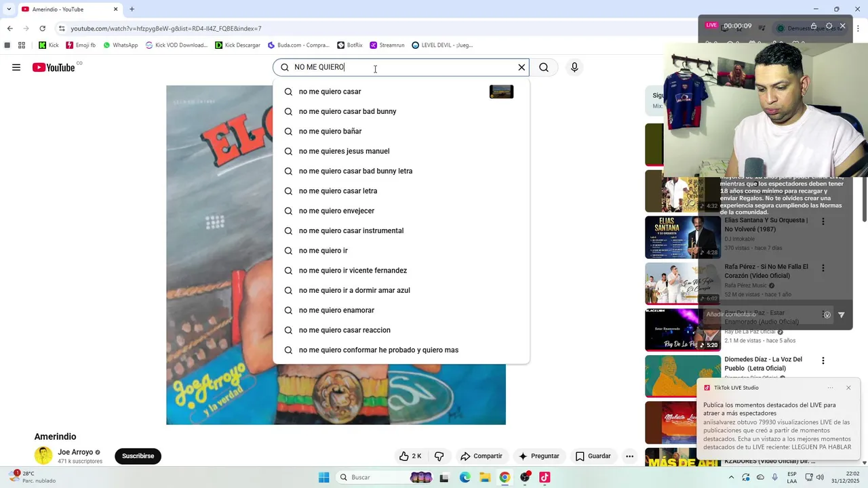Open options for Elias Santana video
868x488 pixels.
[x=823, y=222]
